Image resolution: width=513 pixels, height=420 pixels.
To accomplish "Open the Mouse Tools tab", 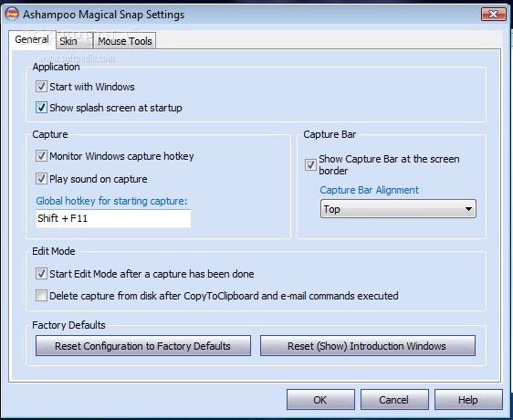I will (x=125, y=41).
